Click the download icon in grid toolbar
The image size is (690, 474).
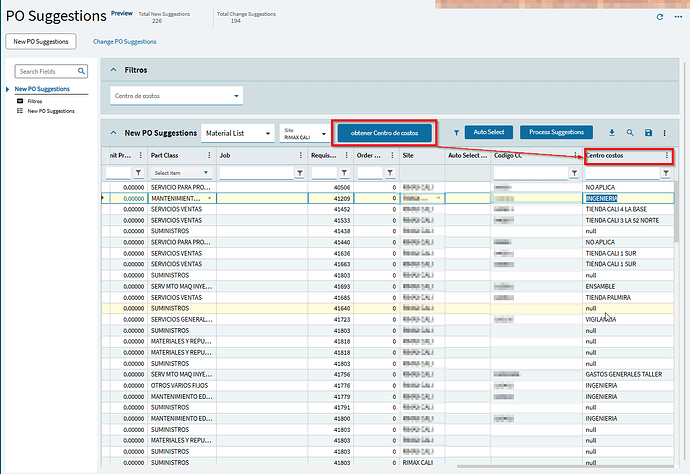tap(612, 132)
